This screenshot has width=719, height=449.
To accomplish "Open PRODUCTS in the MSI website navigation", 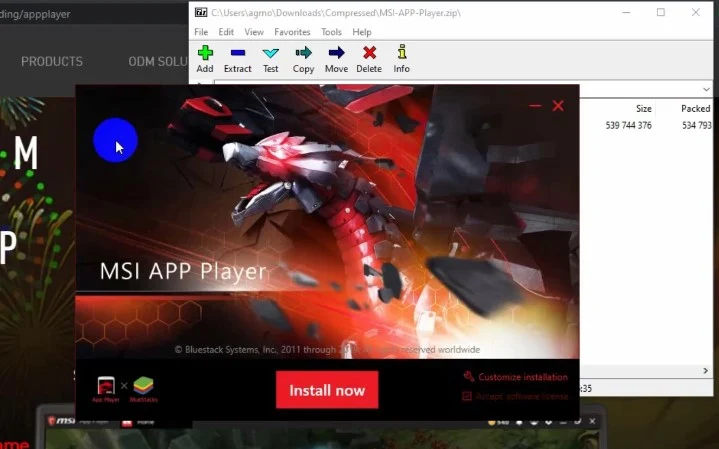I will click(52, 61).
